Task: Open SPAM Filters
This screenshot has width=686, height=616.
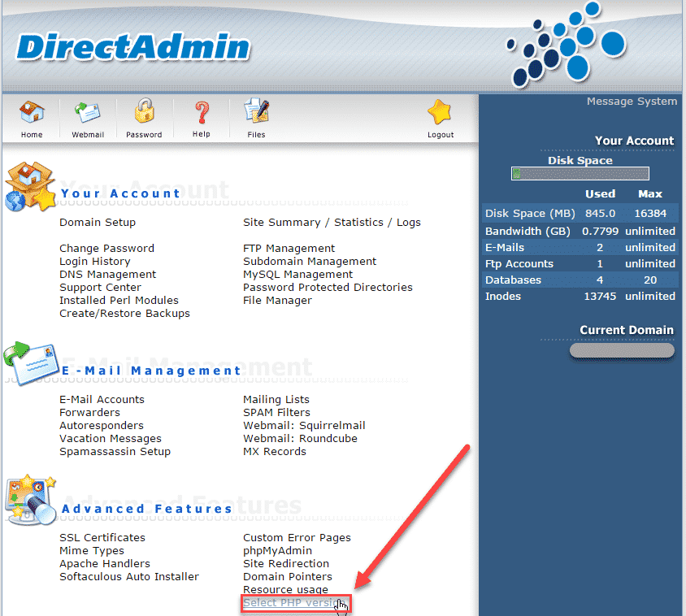Action: pos(276,412)
